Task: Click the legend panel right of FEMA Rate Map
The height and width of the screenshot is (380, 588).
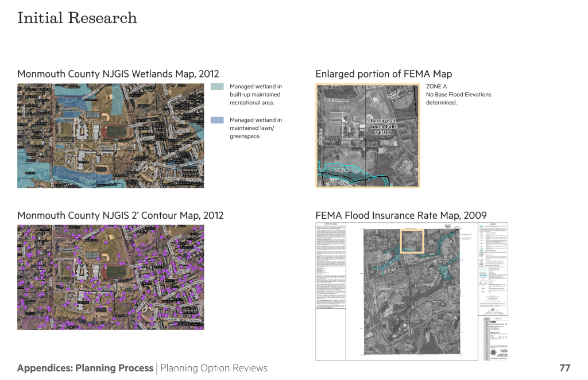Action: coord(493,267)
